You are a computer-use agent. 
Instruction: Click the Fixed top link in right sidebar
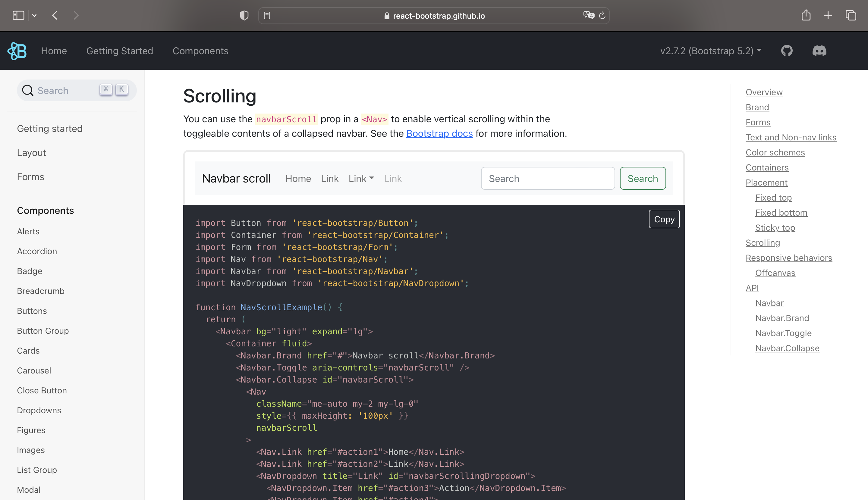pos(775,197)
